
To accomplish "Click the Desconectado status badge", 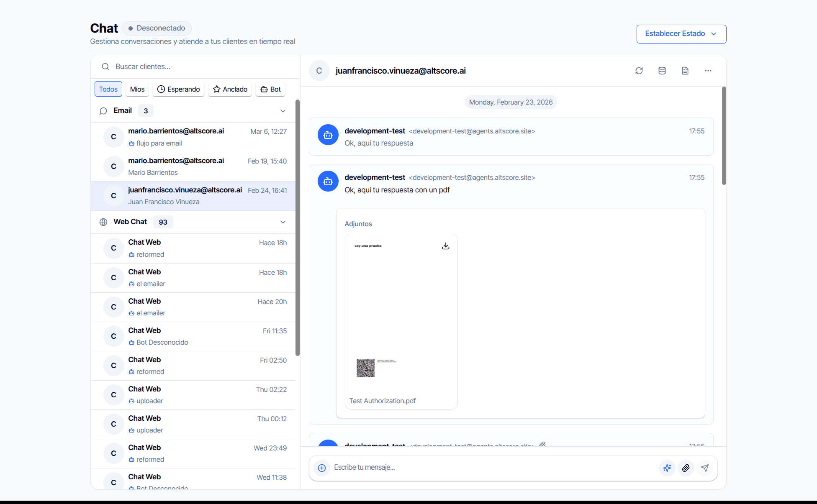I will 157,28.
